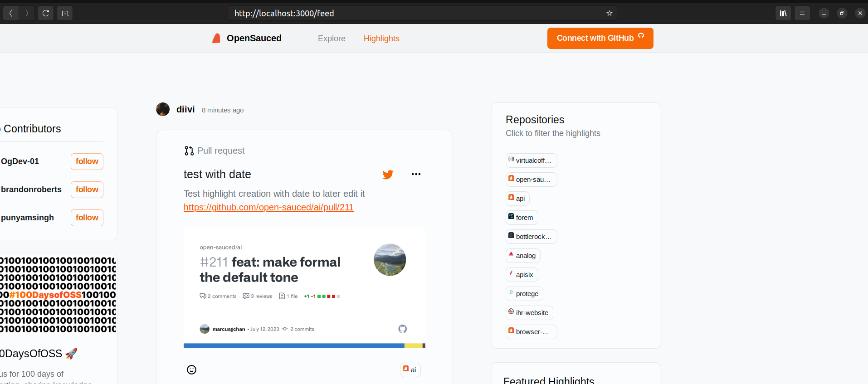Click the '8 minutes ago' timestamp

tap(223, 110)
